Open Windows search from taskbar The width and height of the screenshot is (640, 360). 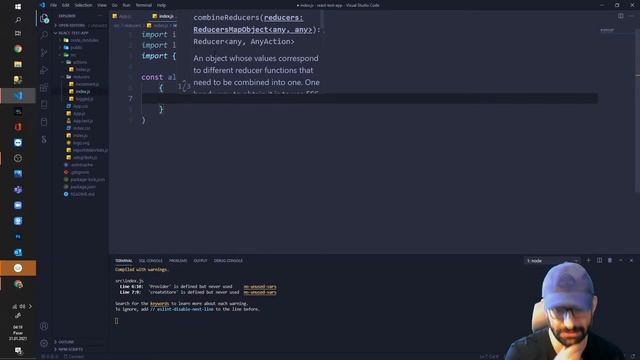click(18, 20)
